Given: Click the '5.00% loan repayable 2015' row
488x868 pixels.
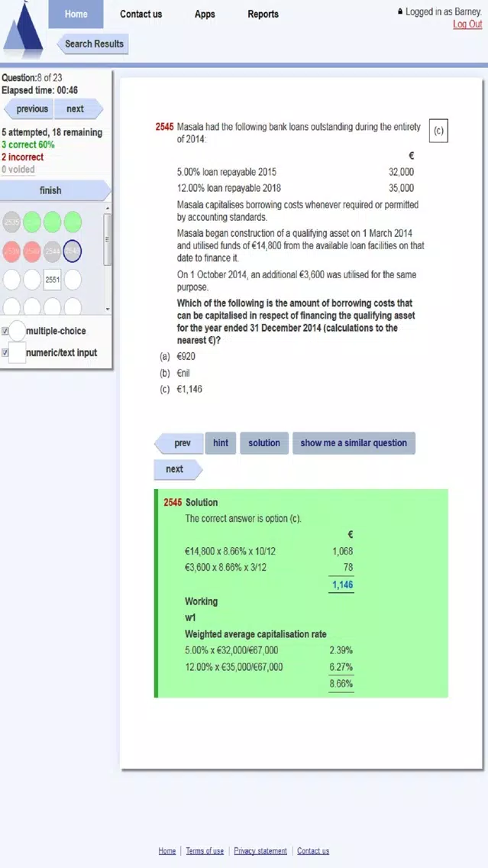Looking at the screenshot, I should point(296,172).
